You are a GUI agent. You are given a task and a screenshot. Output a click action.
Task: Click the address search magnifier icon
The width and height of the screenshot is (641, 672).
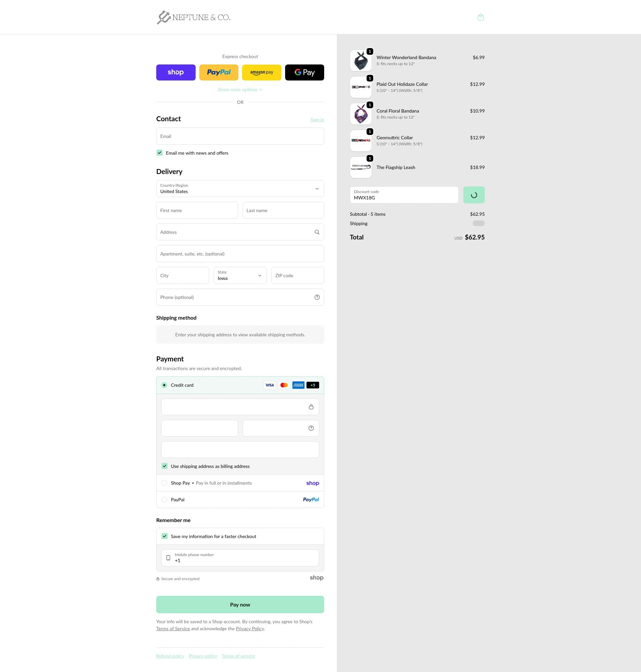point(317,232)
